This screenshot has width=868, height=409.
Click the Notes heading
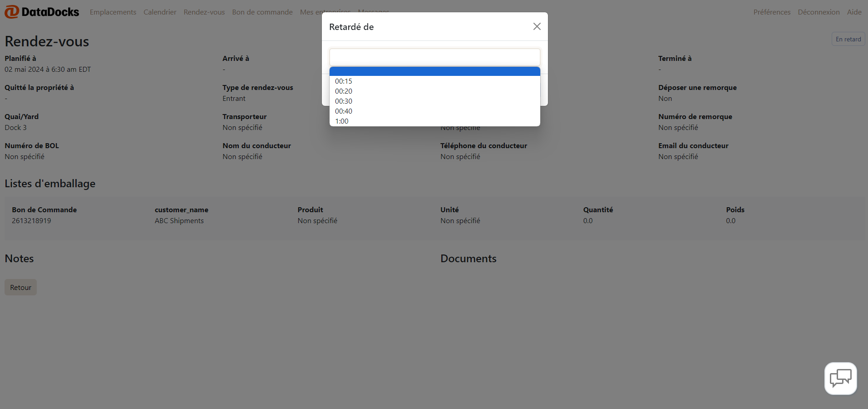tap(19, 258)
